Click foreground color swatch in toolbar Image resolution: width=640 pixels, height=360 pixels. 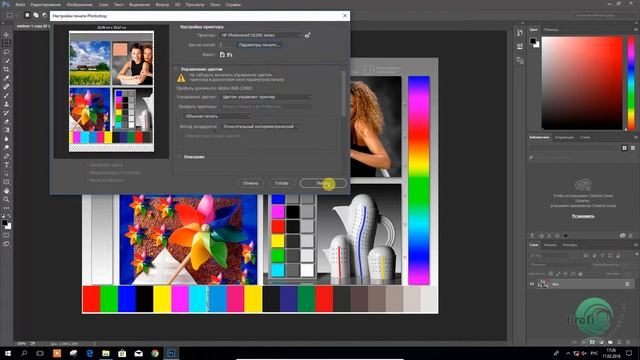(x=4, y=222)
